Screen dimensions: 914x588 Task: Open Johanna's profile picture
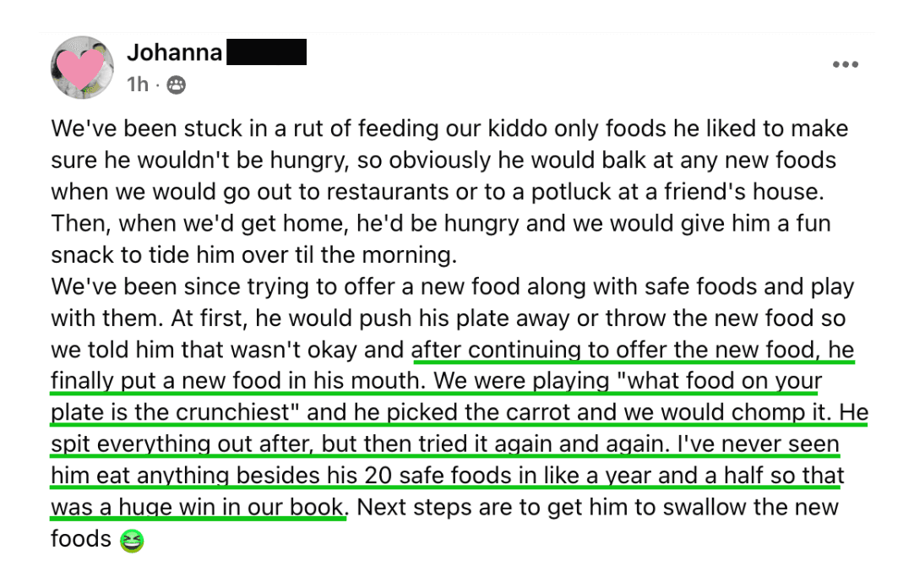click(82, 68)
